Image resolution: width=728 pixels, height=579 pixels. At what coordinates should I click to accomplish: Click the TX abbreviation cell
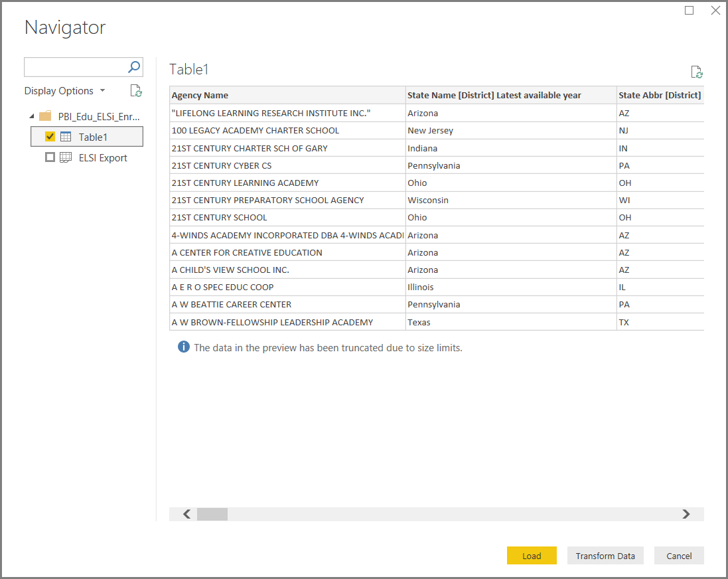(660, 322)
